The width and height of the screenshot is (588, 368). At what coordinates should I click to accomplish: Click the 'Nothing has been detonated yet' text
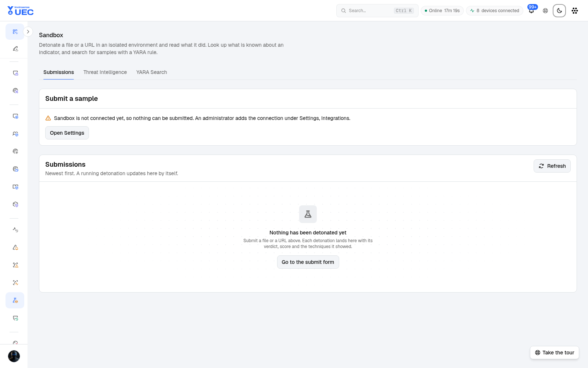[308, 233]
